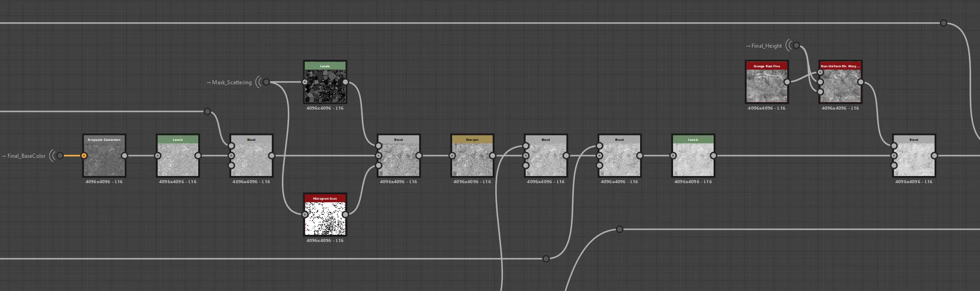Select Blend node fed by Non-Uniform Warp
The image size is (980, 291).
tap(914, 156)
